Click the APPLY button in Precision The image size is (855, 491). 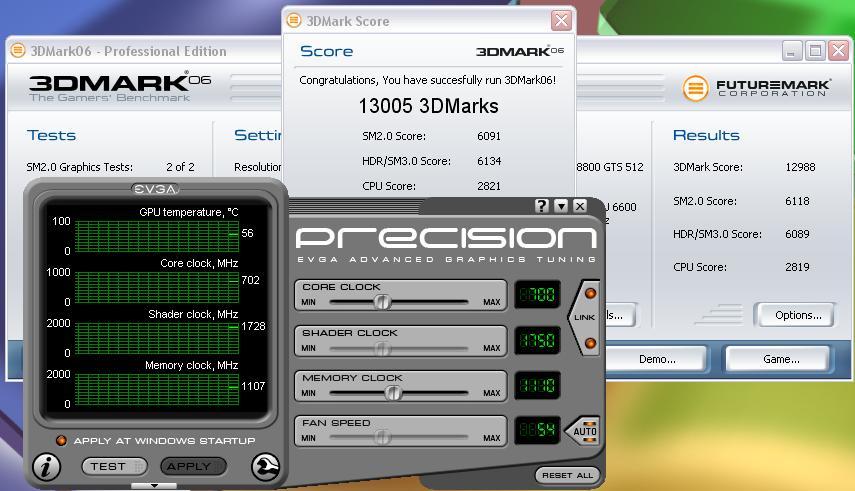tap(193, 466)
